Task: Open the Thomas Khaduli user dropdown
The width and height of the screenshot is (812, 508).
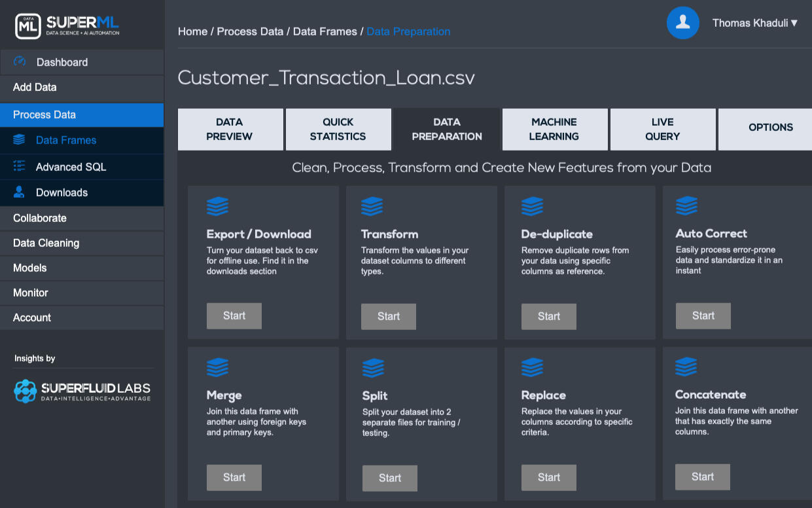Action: click(x=754, y=23)
